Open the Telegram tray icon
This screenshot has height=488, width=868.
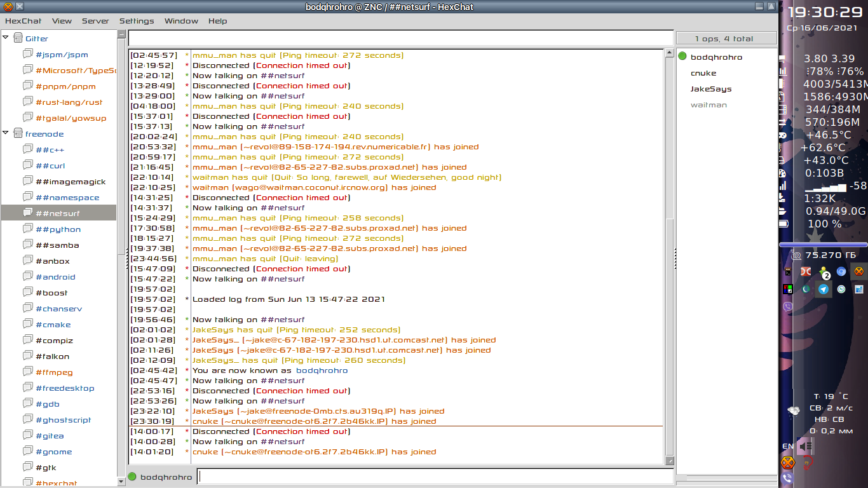tap(824, 289)
